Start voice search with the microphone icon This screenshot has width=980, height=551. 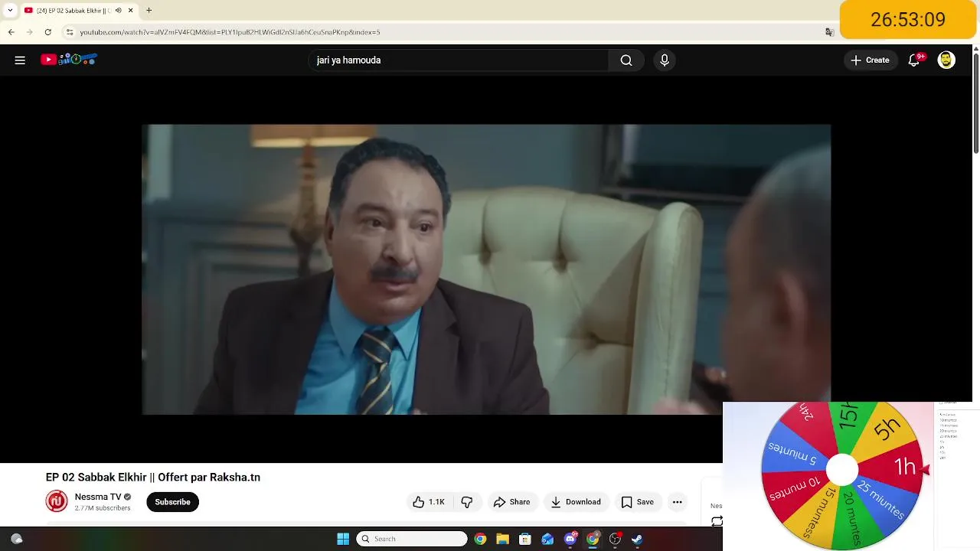(x=665, y=60)
